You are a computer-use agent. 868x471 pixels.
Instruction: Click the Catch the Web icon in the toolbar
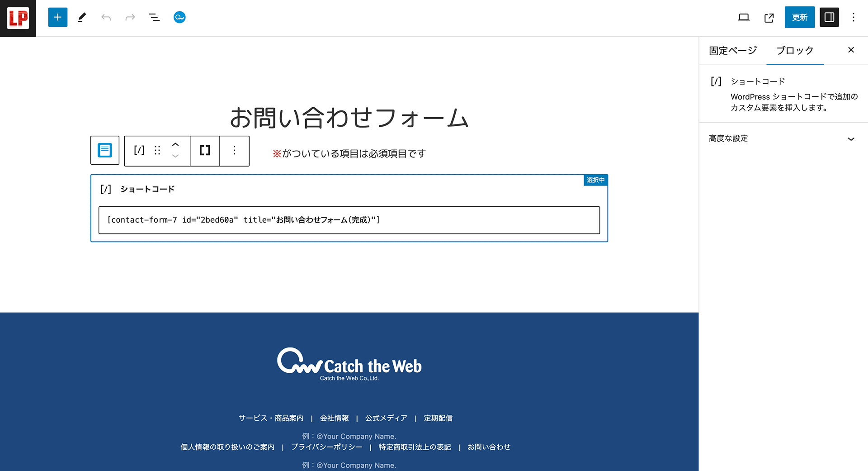coord(179,17)
